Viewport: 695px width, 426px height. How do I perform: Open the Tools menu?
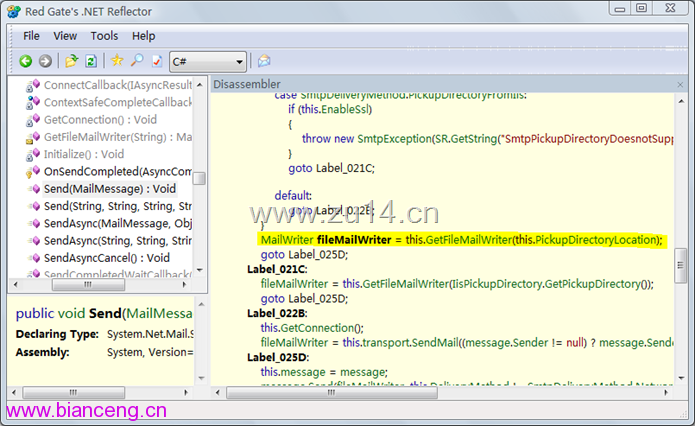tap(104, 36)
